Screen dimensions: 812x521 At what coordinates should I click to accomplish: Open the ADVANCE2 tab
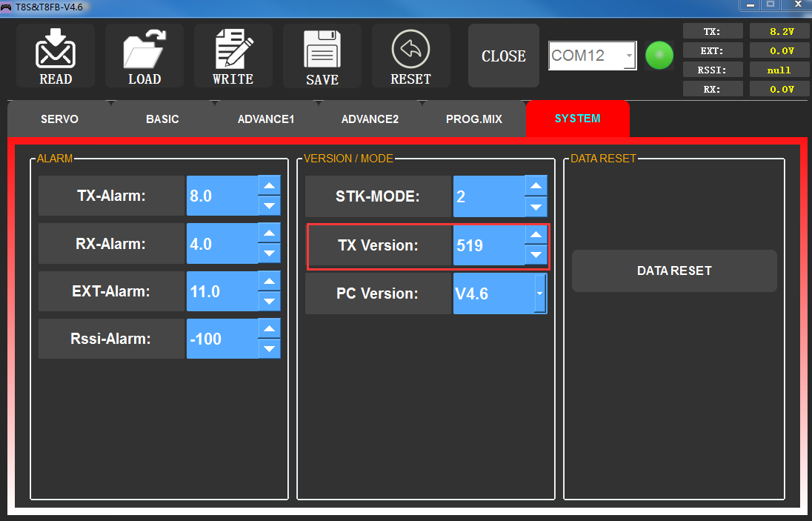(370, 119)
